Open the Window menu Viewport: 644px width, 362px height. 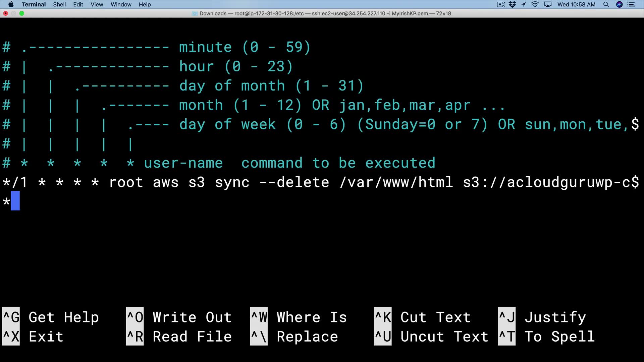121,4
